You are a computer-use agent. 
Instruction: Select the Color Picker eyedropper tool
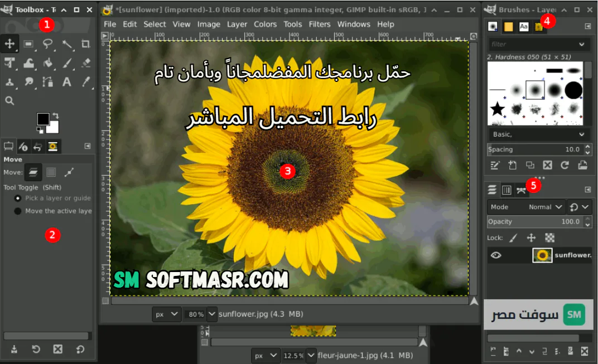tap(86, 82)
